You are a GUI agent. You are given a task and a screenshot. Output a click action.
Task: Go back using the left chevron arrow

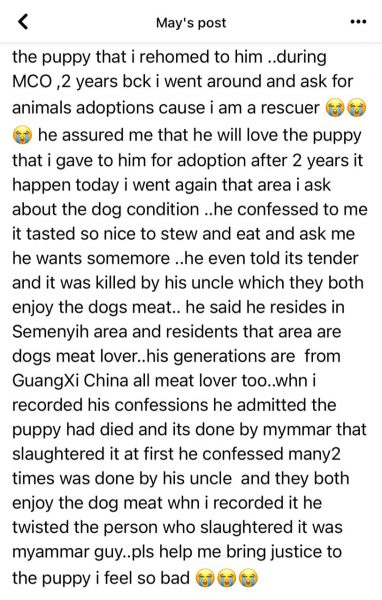[23, 22]
